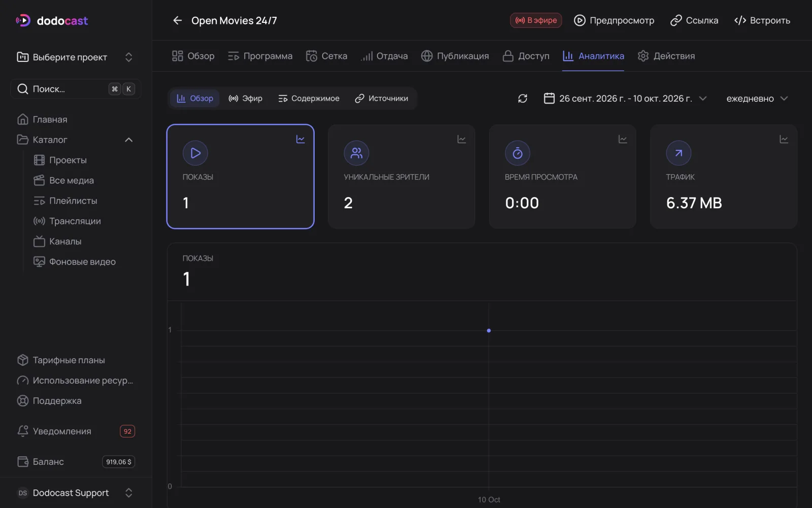Select the Содержимое analytics sub-tab
The image size is (812, 508).
coord(309,99)
